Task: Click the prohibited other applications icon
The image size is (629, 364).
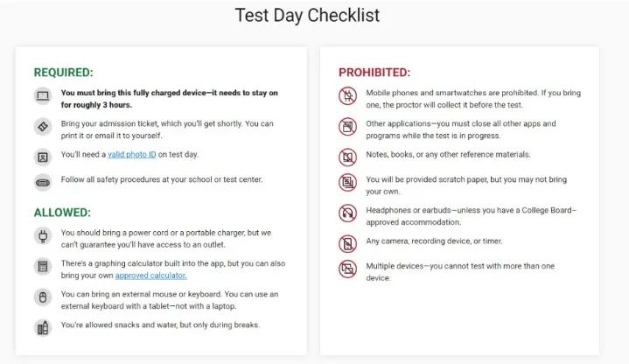Action: click(348, 127)
